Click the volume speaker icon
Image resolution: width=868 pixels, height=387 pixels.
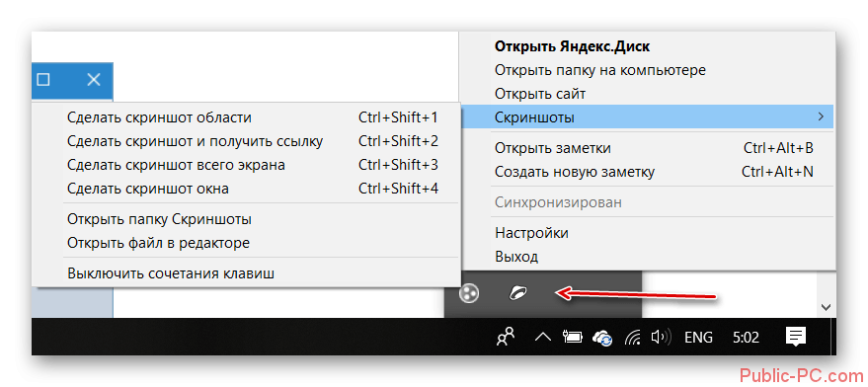661,337
